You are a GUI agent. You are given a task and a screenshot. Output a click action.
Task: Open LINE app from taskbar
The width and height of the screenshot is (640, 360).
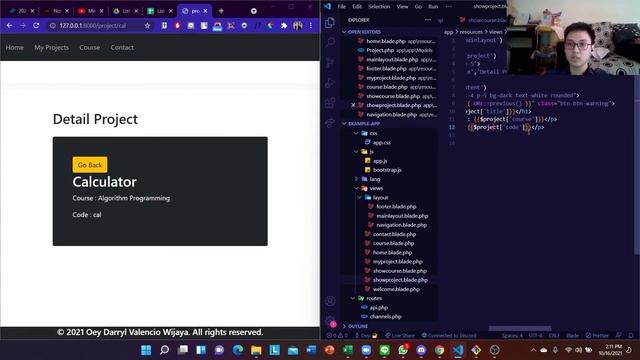pos(384,350)
